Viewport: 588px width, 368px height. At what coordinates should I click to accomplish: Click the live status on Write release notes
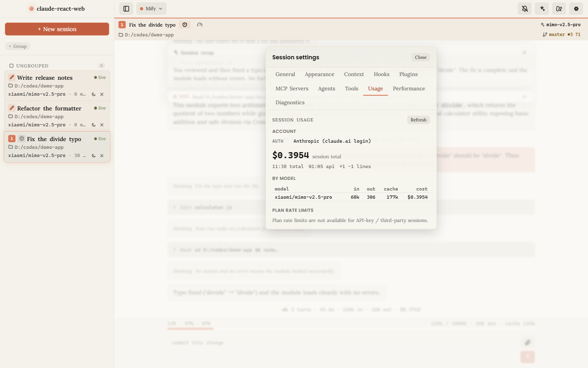coord(100,77)
